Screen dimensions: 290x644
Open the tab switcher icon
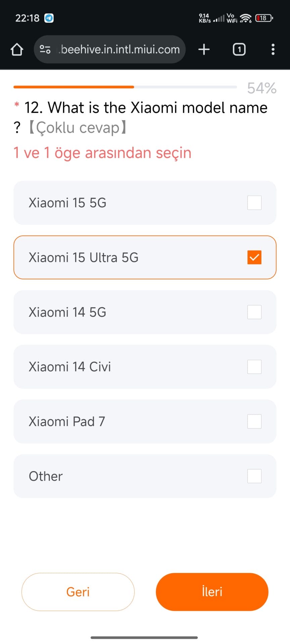click(239, 50)
